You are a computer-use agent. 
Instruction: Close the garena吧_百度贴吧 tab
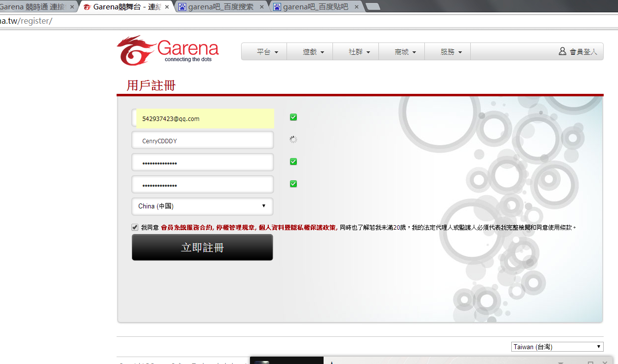point(357,7)
